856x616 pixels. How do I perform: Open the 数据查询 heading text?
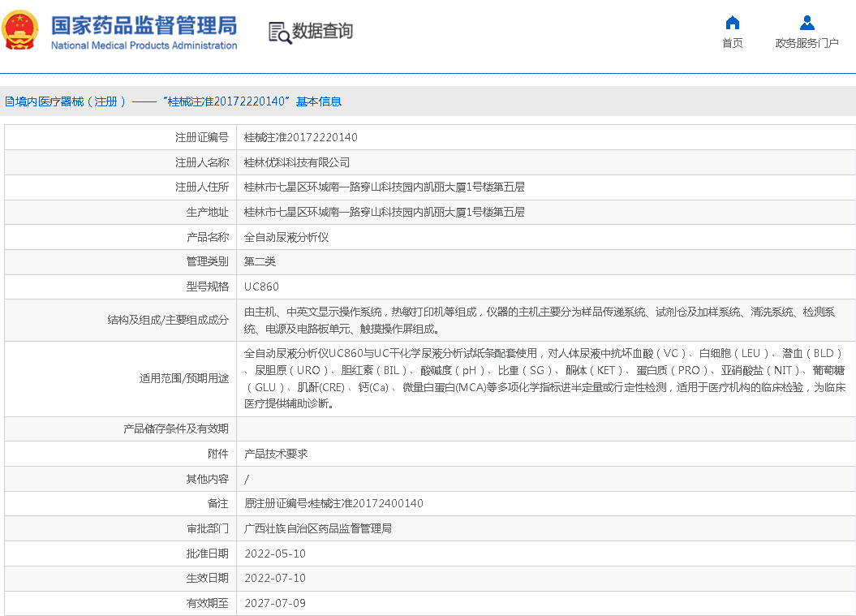coord(322,32)
